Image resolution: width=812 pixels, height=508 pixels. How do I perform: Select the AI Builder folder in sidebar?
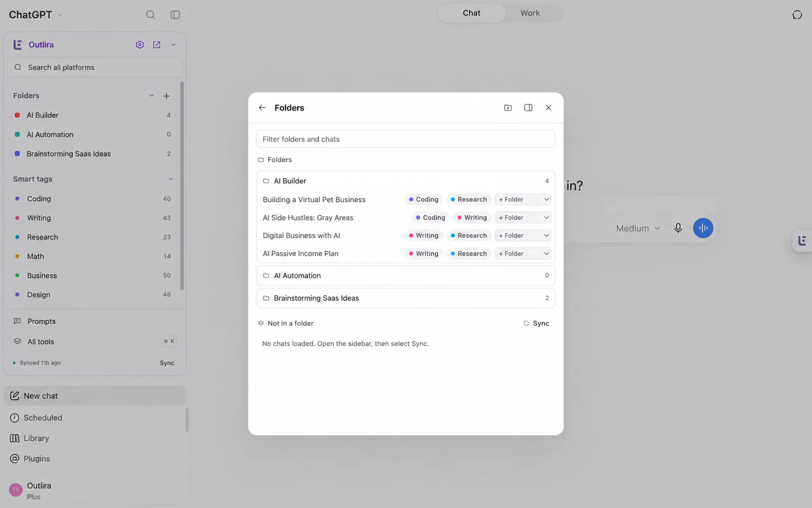pyautogui.click(x=92, y=115)
